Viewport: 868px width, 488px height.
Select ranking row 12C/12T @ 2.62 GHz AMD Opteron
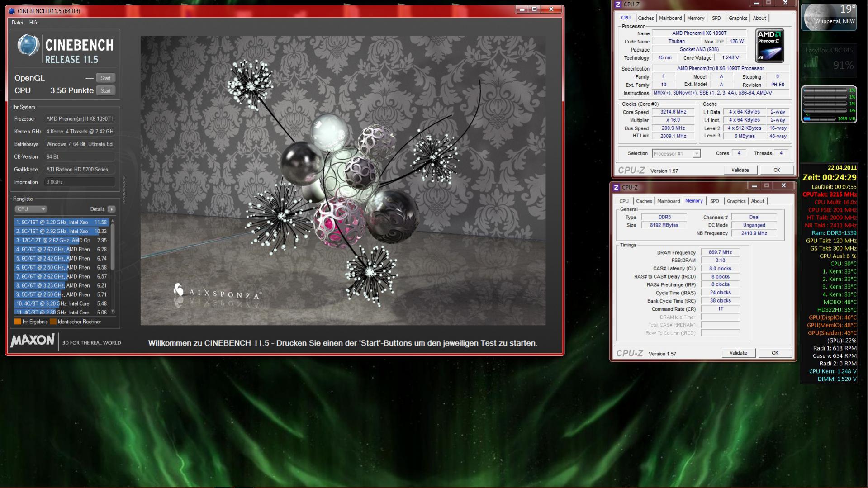62,240
